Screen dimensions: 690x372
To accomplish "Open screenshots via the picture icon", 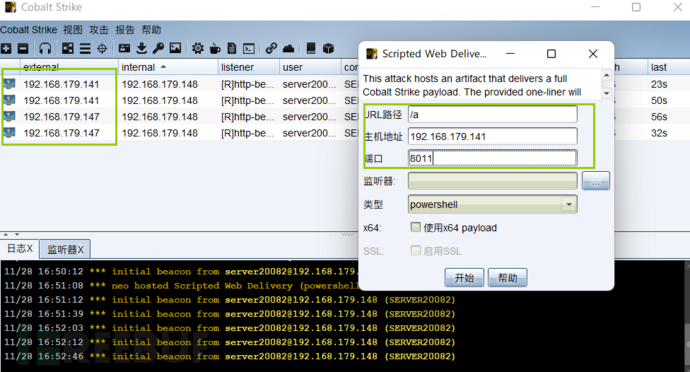I will (175, 48).
